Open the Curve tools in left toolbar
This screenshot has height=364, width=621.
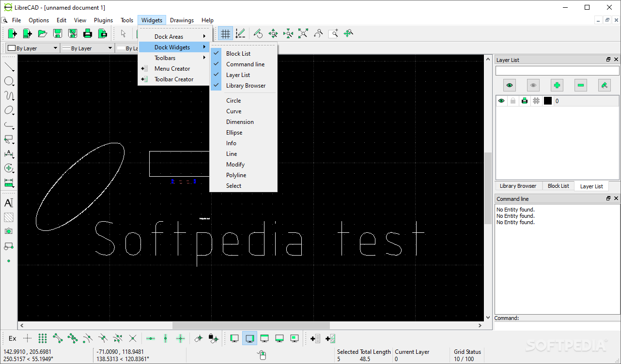9,96
